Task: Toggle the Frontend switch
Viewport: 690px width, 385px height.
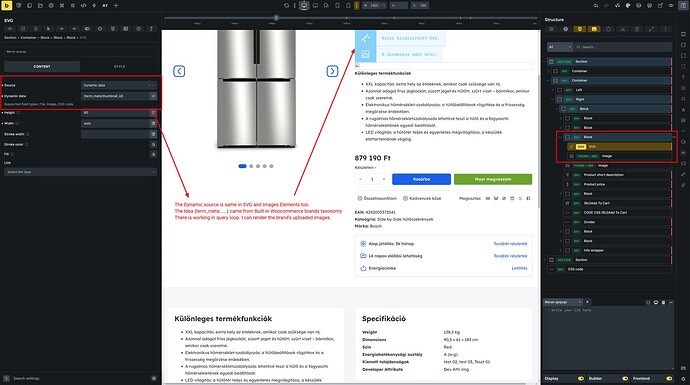Action: coord(669,378)
